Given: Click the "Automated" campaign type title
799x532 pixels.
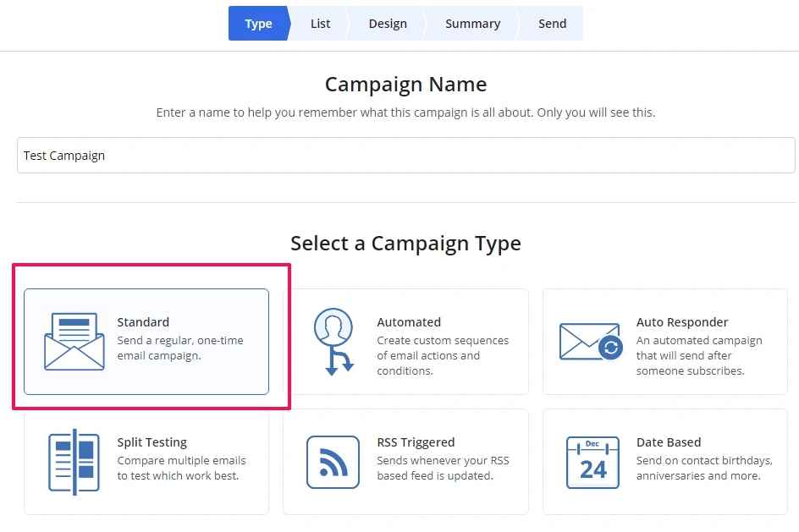Looking at the screenshot, I should [x=409, y=322].
